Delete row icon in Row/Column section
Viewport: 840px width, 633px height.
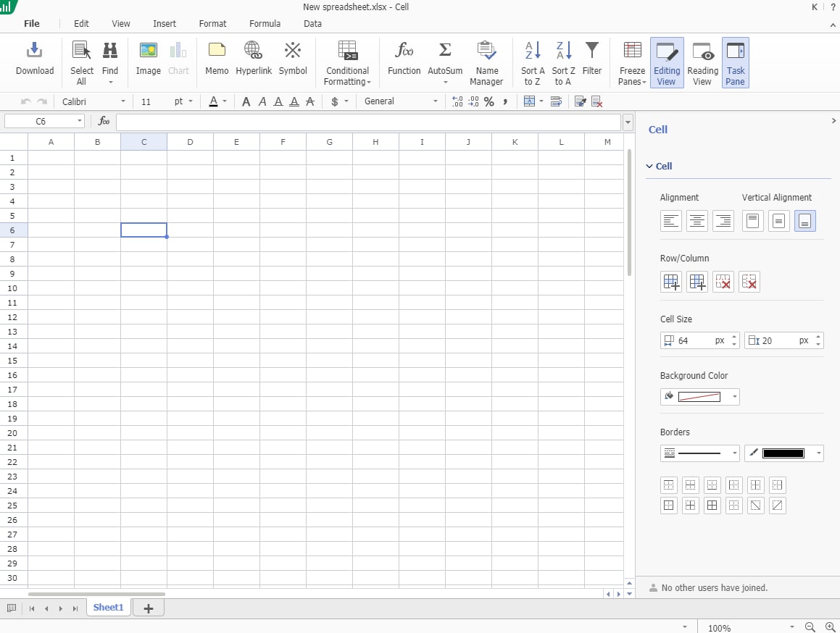[x=723, y=282]
